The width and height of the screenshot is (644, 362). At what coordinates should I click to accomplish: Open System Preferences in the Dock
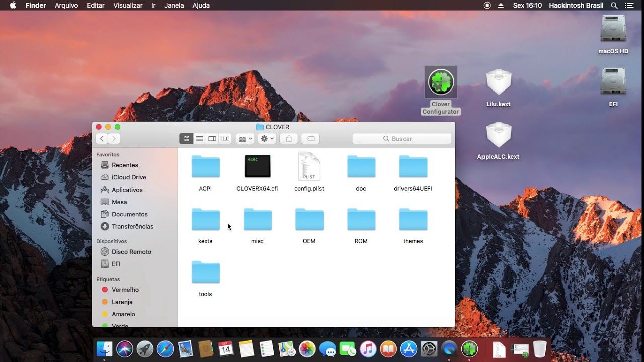(x=429, y=349)
